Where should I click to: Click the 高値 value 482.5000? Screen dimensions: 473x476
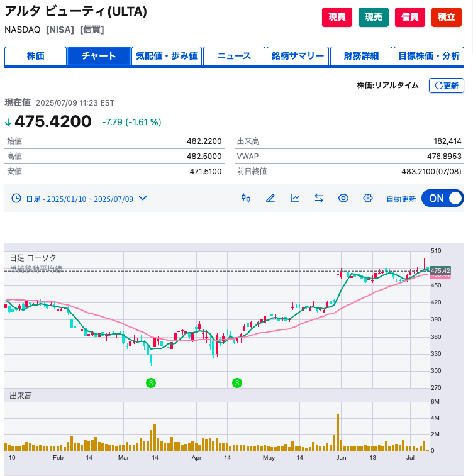pos(204,157)
